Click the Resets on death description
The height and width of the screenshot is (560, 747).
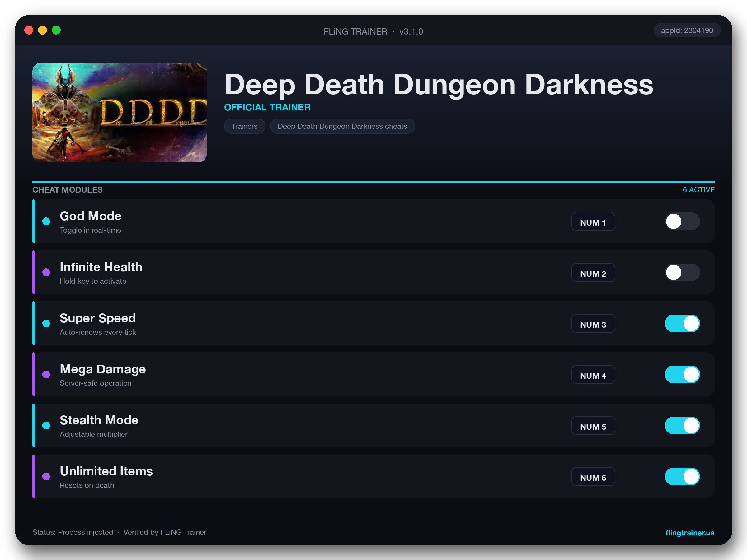coord(87,485)
